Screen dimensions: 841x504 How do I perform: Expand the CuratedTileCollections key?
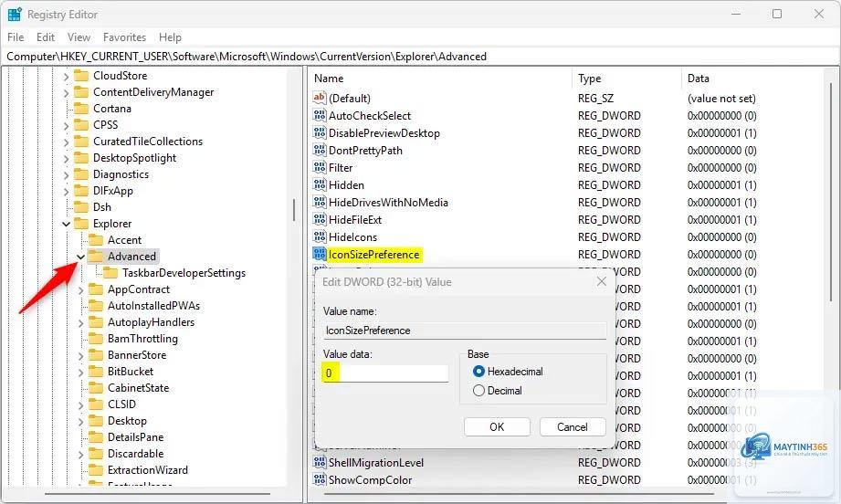click(66, 142)
